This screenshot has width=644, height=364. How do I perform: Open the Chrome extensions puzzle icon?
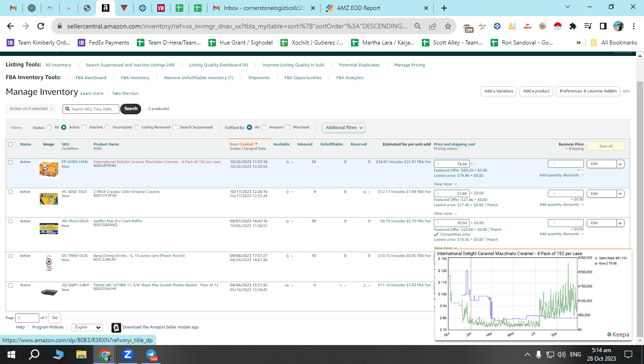pyautogui.click(x=573, y=26)
